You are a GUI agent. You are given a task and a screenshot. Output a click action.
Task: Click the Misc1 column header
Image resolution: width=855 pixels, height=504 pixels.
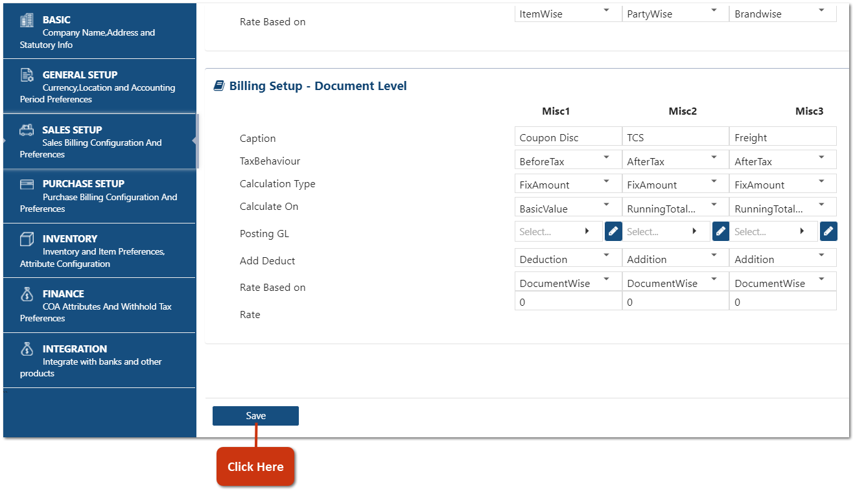coord(556,111)
